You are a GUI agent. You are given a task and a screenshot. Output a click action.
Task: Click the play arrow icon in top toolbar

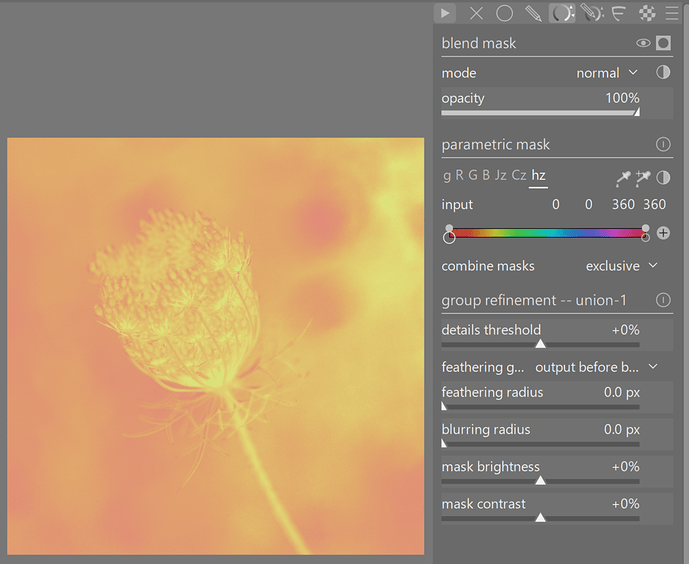445,14
